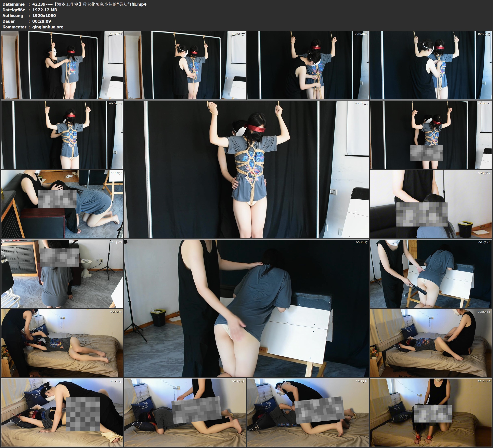The image size is (493, 448).
Task: Select the frame with timestamp 00:11:51
Action: coord(62,204)
